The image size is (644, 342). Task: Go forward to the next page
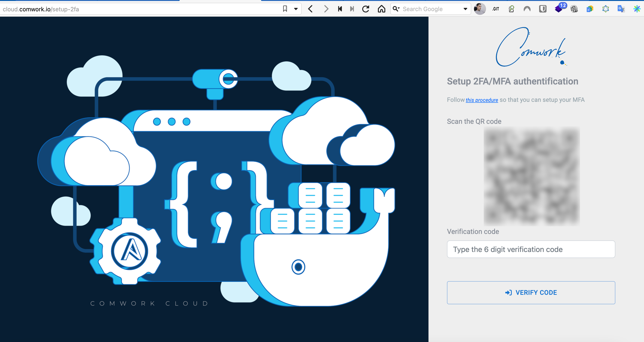coord(326,9)
